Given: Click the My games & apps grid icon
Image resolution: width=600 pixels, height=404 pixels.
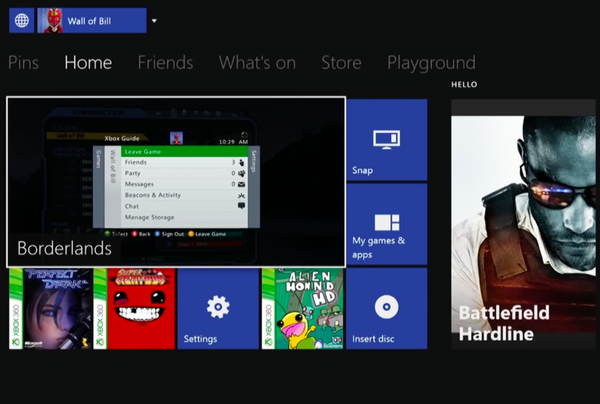Looking at the screenshot, I should point(386,223).
